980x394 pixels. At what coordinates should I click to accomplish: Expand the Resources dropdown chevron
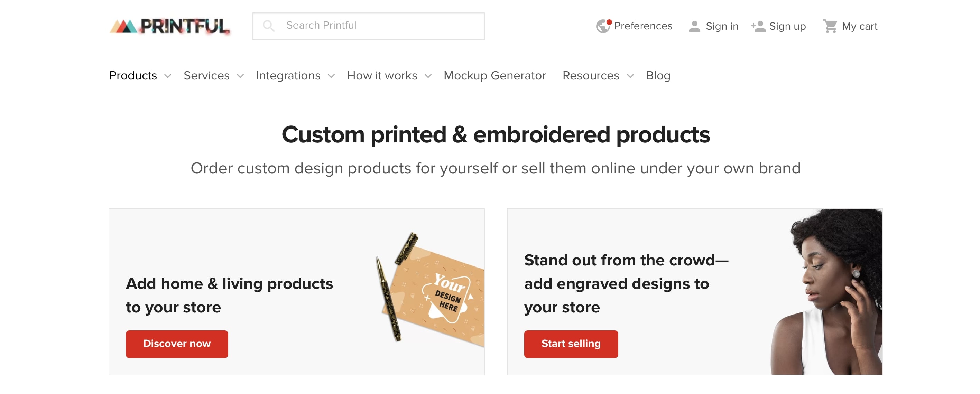point(630,76)
